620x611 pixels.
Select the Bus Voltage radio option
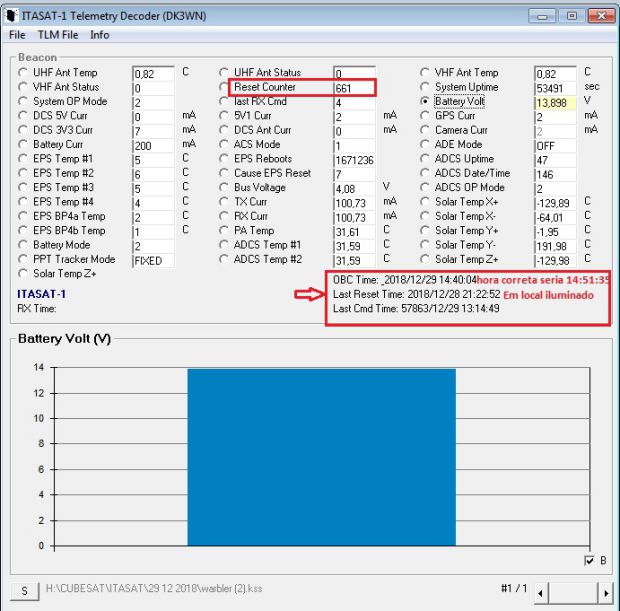click(x=224, y=187)
